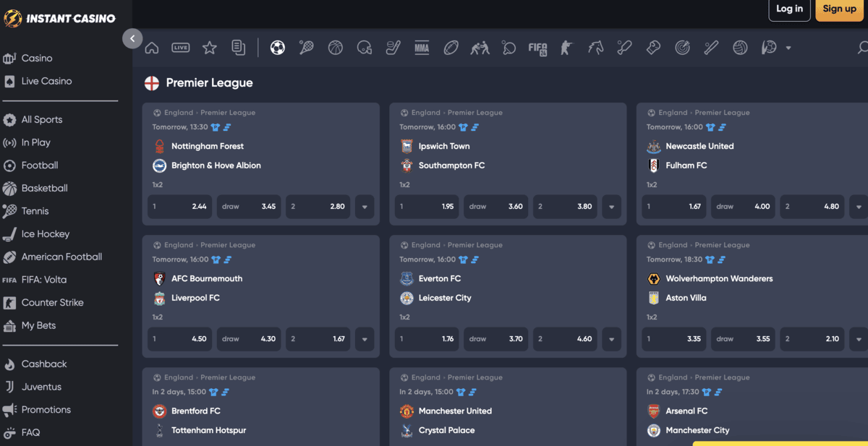868x446 pixels.
Task: Go to the sportsbook home icon
Action: tap(152, 48)
